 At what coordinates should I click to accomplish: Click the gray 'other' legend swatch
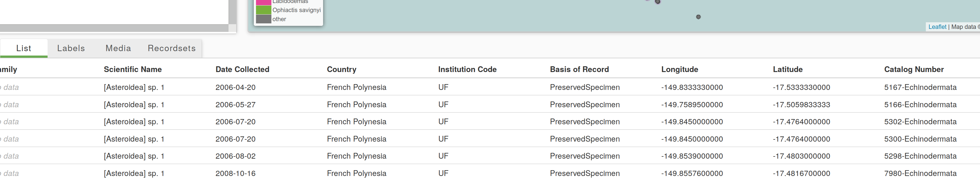pyautogui.click(x=263, y=19)
